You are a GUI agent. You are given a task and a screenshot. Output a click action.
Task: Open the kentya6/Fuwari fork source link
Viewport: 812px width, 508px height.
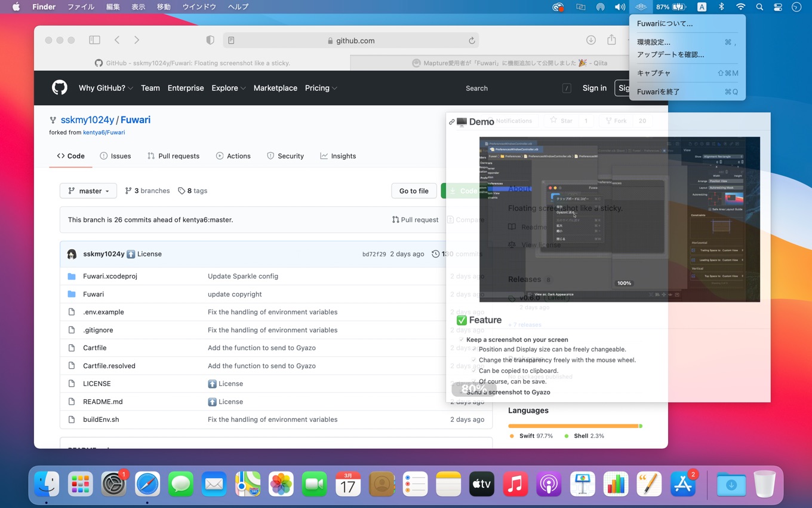coord(103,133)
